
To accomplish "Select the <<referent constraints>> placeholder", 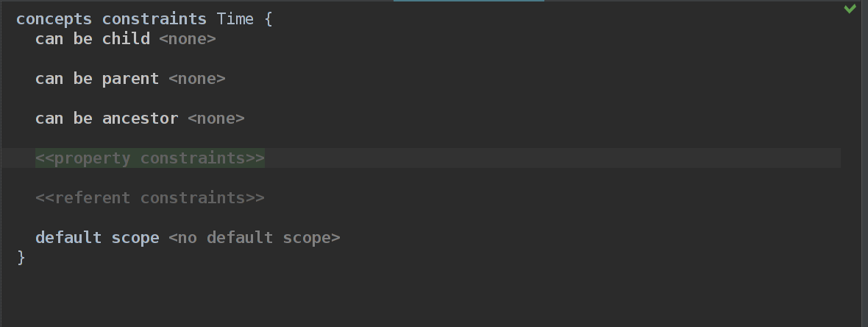I will point(150,198).
